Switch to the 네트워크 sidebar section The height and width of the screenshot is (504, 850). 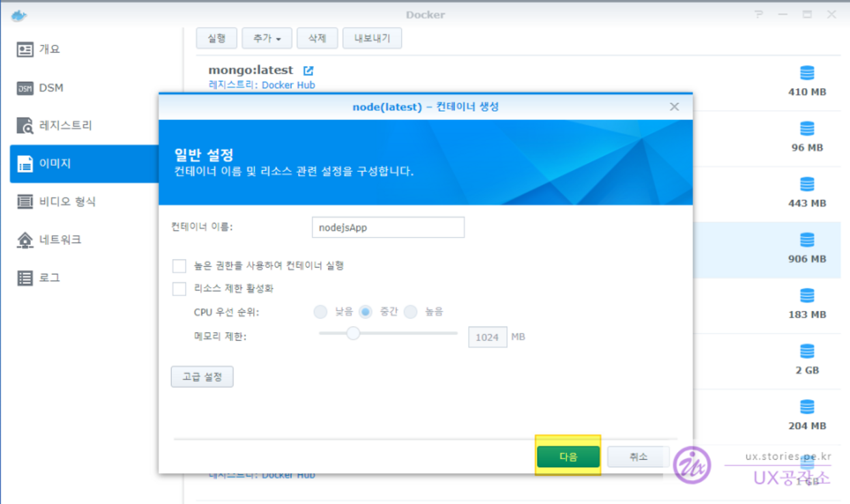[x=59, y=240]
